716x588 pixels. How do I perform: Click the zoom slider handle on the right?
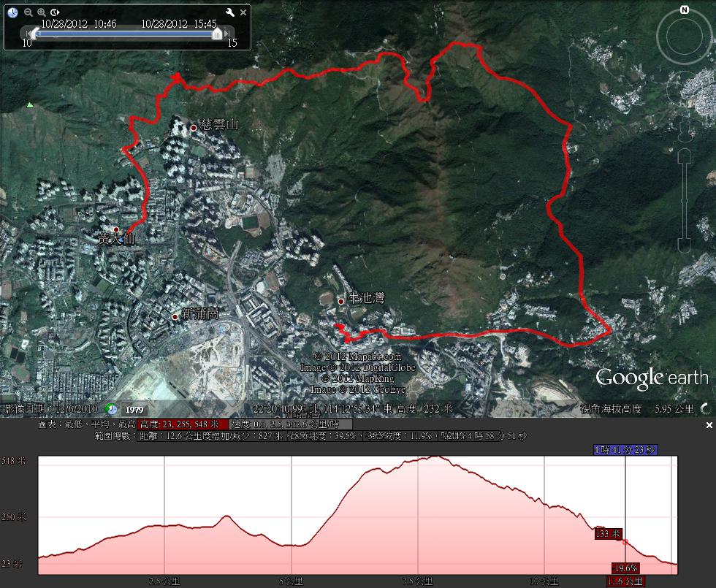(684, 201)
